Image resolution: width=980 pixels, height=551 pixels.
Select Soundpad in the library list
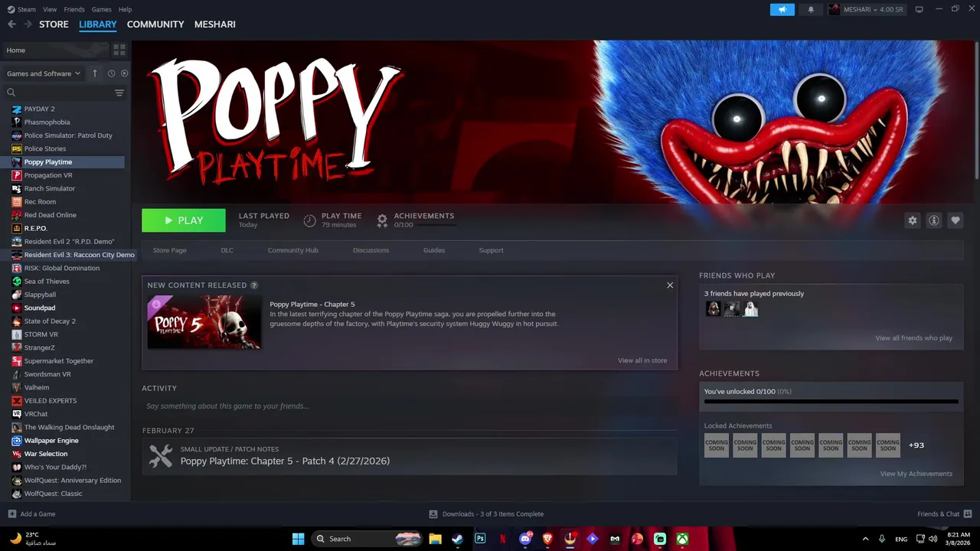(40, 308)
